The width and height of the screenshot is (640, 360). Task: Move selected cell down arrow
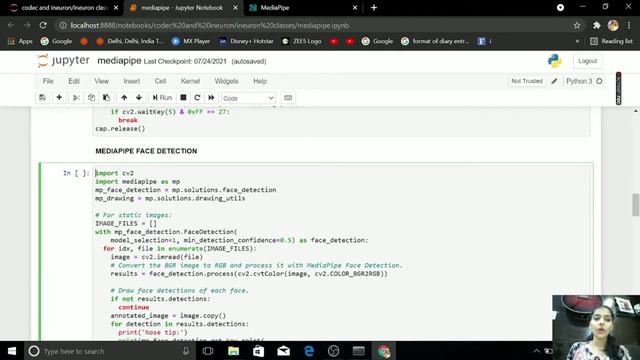(139, 98)
